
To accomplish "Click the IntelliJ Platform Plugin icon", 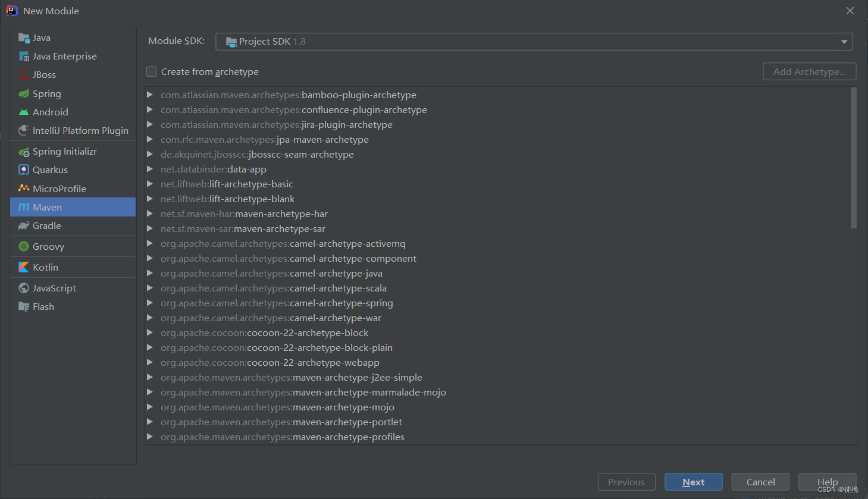I will pyautogui.click(x=24, y=131).
